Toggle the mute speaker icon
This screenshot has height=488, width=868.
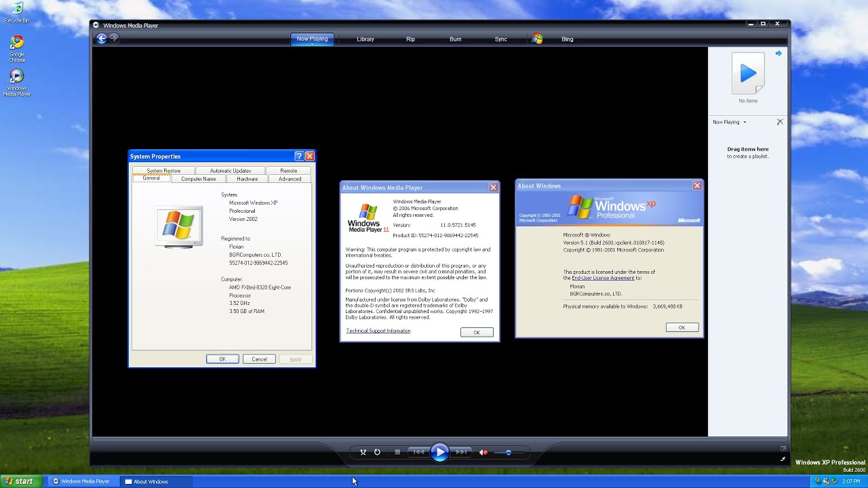point(484,452)
